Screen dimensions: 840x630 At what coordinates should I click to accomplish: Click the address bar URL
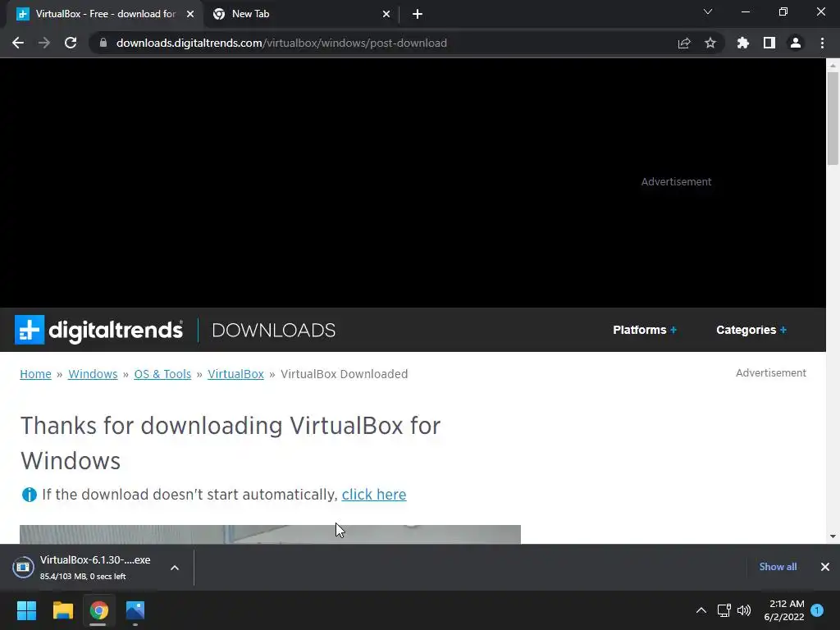(x=281, y=43)
